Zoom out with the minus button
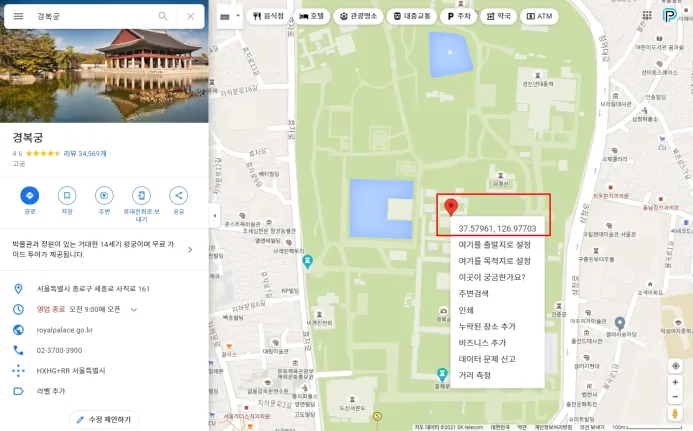This screenshot has width=693, height=431. [x=675, y=397]
